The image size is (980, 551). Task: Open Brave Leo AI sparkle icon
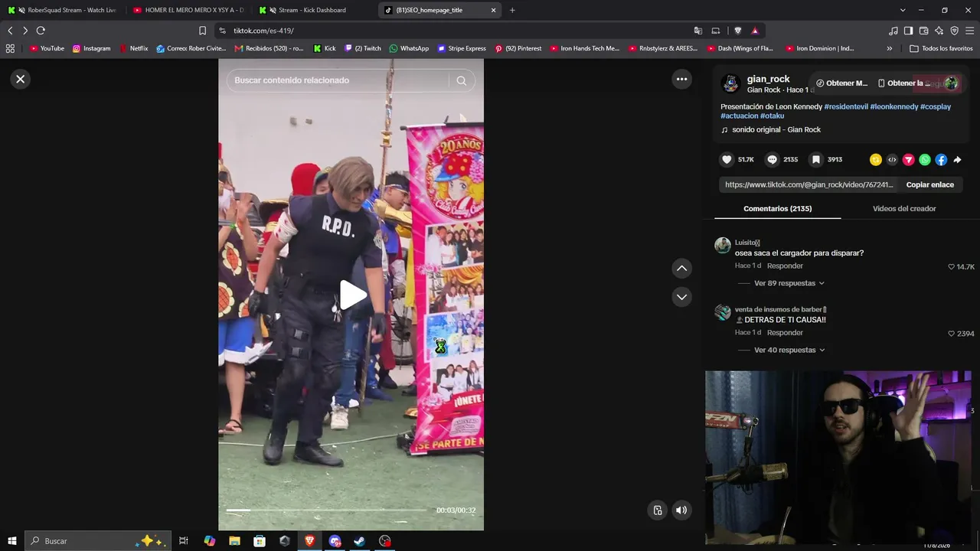pos(939,31)
